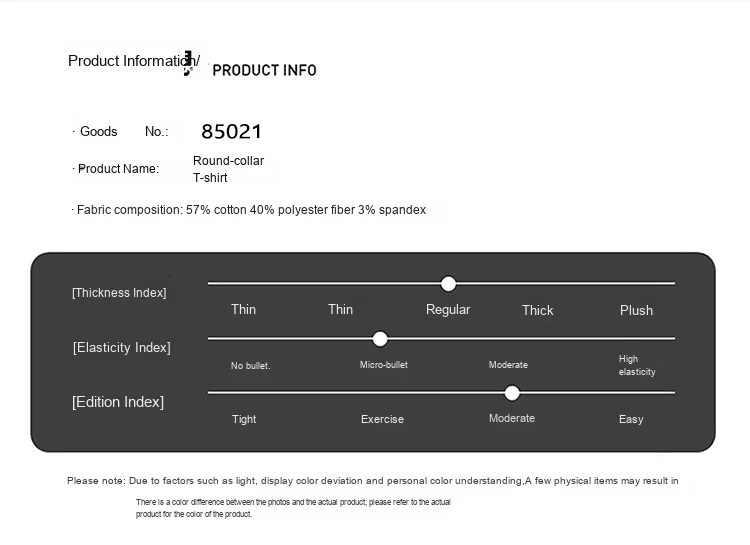Choose the 'Exercise' edition option
Screen dimensions: 750x545
(x=382, y=419)
